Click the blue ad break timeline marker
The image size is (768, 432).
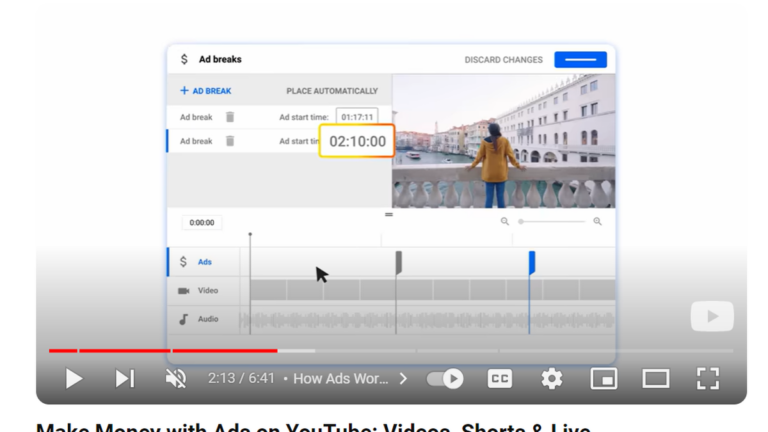click(x=531, y=262)
